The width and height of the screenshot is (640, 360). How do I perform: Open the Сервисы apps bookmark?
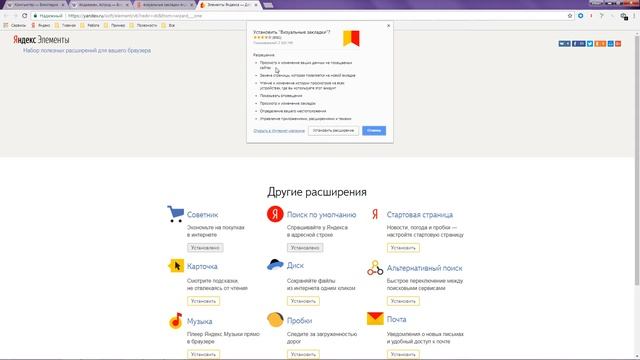click(15, 25)
